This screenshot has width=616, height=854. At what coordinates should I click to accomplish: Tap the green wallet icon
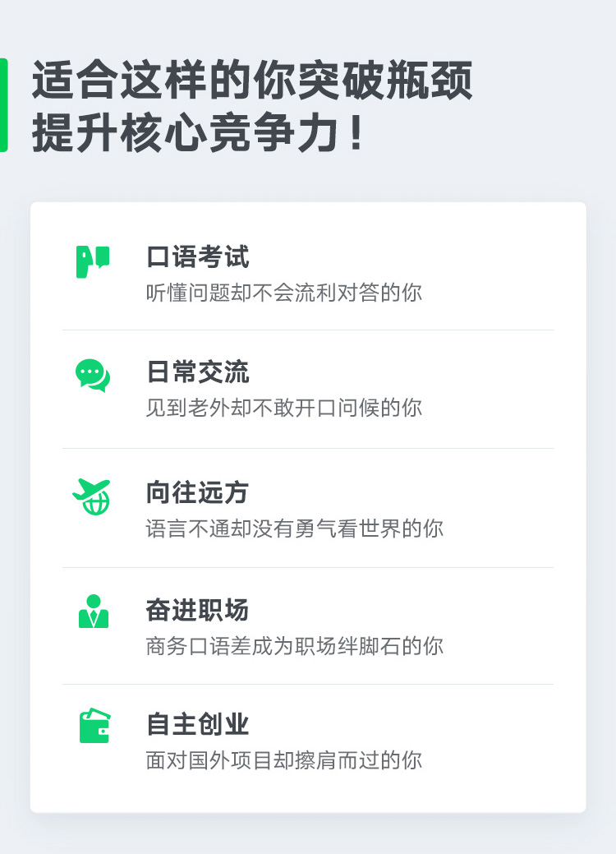[94, 726]
